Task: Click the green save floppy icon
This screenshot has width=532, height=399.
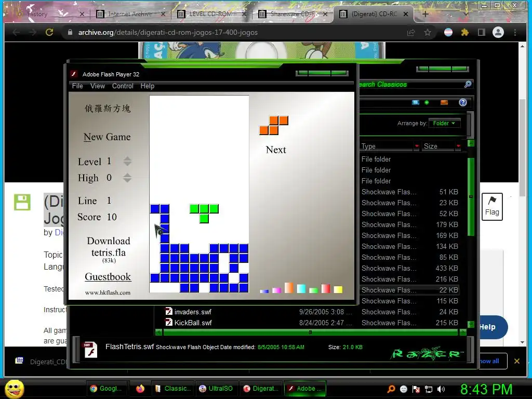Action: (x=22, y=202)
